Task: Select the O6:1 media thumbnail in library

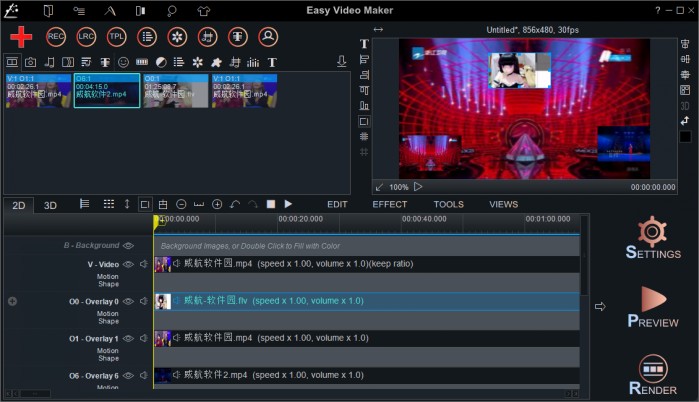Action: pos(107,91)
